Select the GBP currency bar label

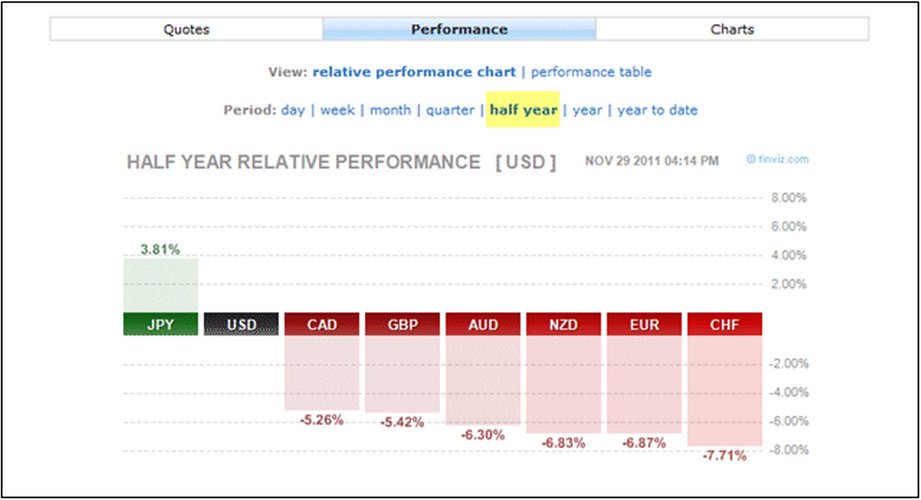click(x=402, y=324)
